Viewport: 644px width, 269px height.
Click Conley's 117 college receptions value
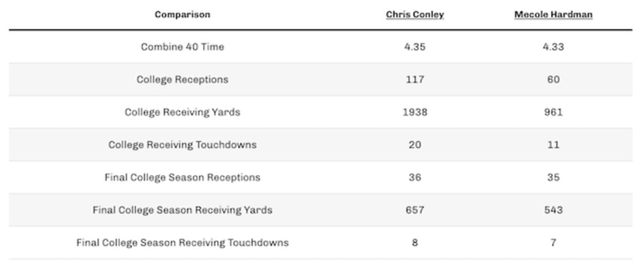point(414,79)
